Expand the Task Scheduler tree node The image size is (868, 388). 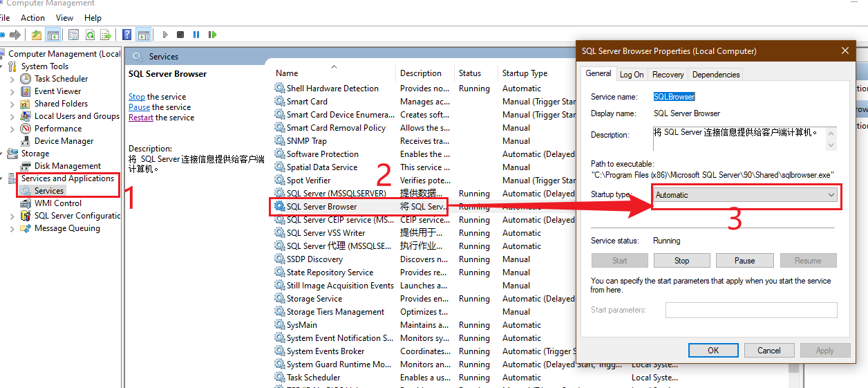[x=12, y=79]
